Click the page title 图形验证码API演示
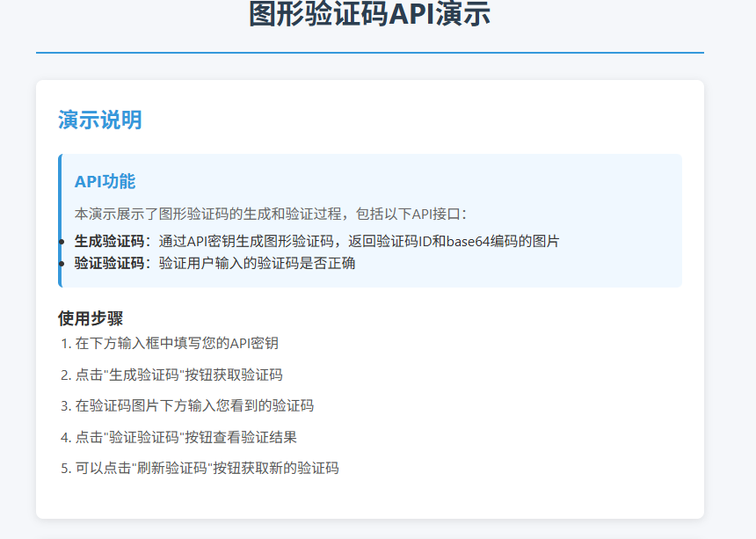Image resolution: width=756 pixels, height=539 pixels. click(x=369, y=15)
